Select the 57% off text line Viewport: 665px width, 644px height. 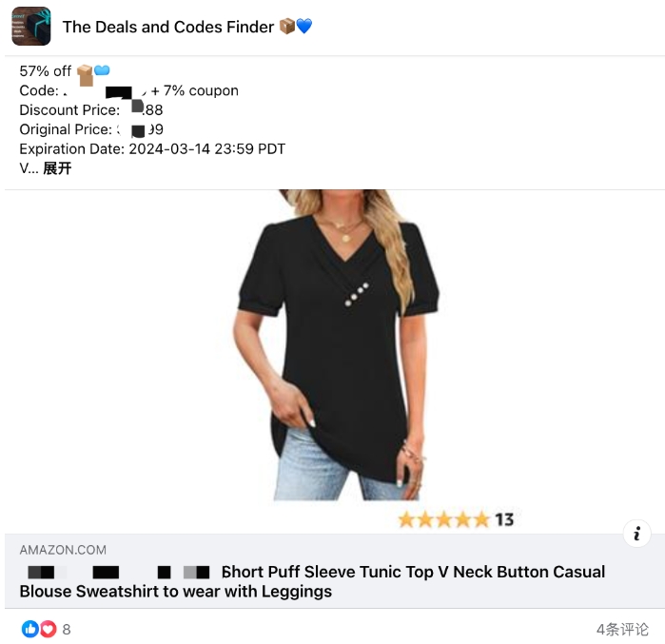(x=45, y=70)
